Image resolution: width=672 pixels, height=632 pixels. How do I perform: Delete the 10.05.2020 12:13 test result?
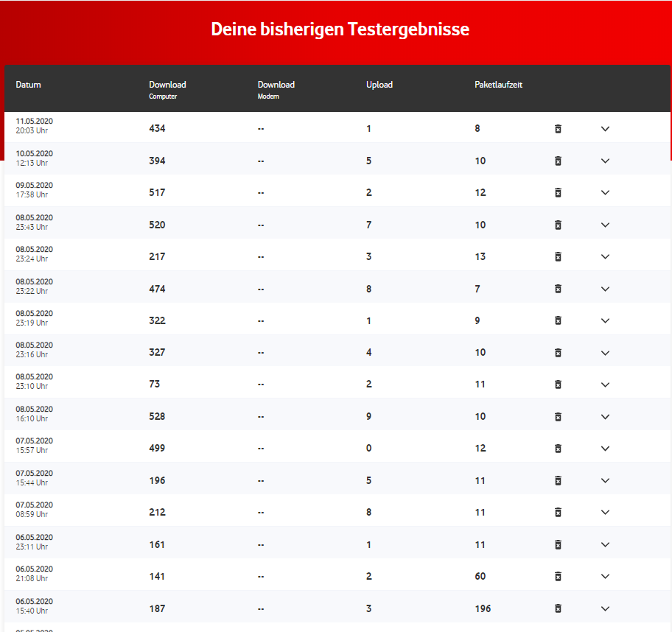[x=558, y=161]
